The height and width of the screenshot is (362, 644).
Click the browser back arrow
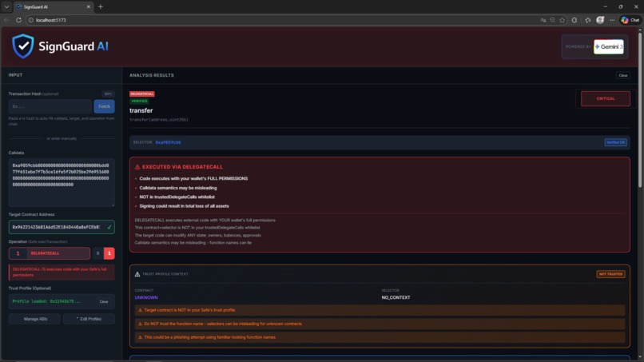click(x=6, y=20)
